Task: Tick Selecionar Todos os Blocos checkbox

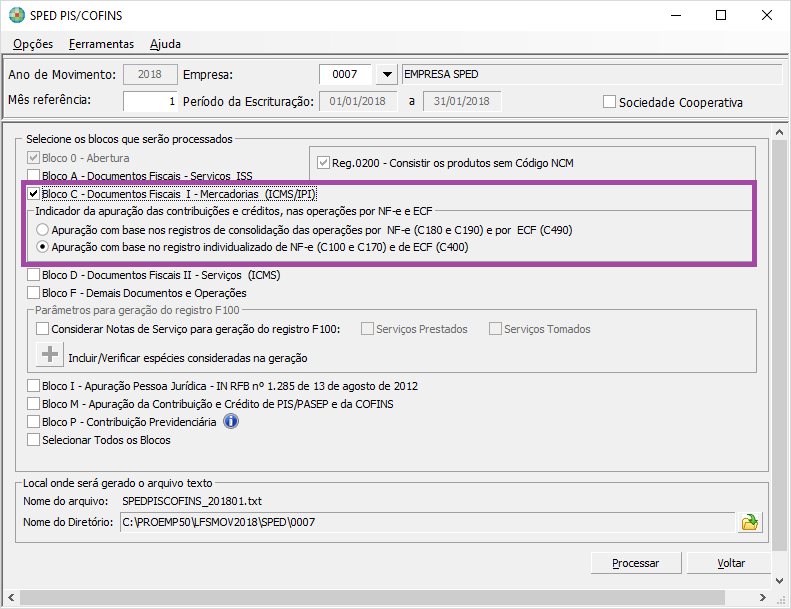Action: [x=34, y=440]
